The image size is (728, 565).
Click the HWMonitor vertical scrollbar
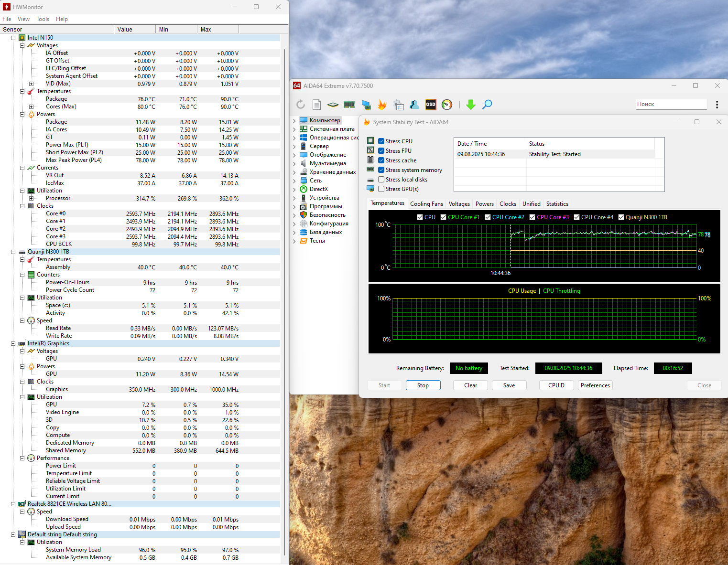coord(284,287)
